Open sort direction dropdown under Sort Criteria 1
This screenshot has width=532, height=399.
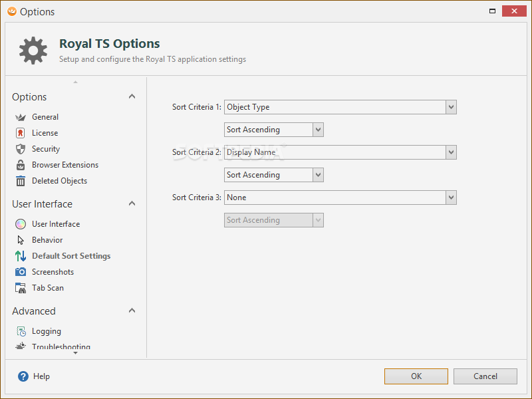coord(318,130)
